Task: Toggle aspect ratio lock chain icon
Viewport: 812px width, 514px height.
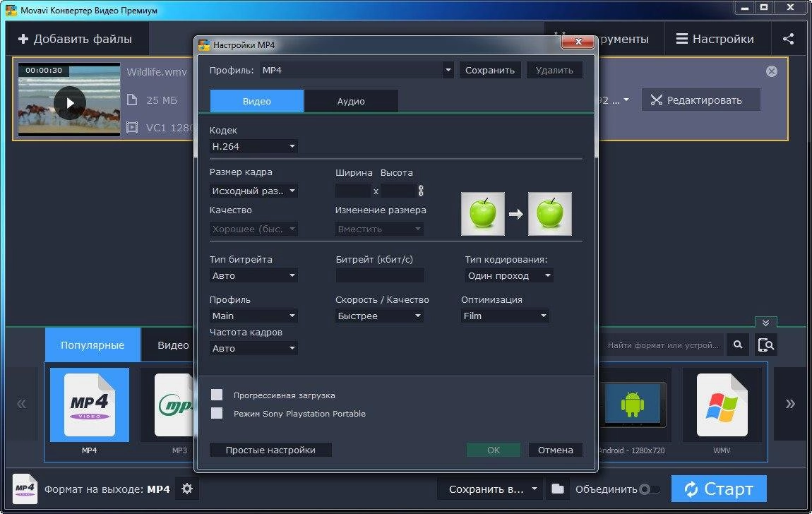Action: 421,191
